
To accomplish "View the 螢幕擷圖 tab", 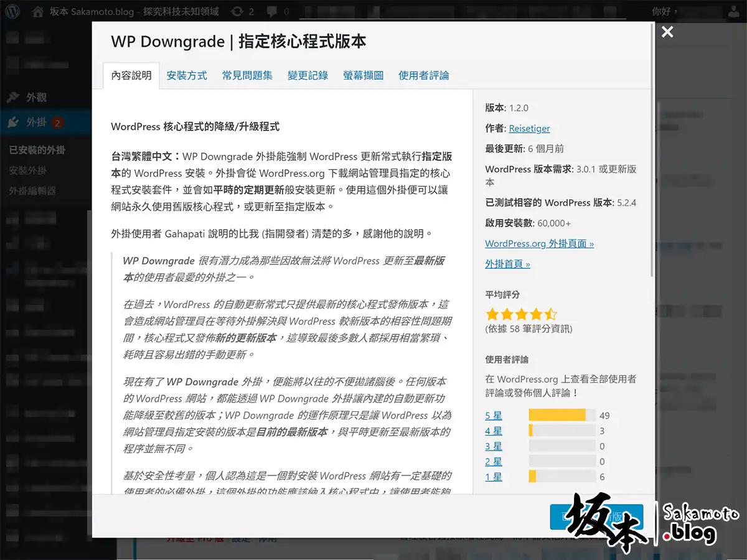I will coord(363,75).
